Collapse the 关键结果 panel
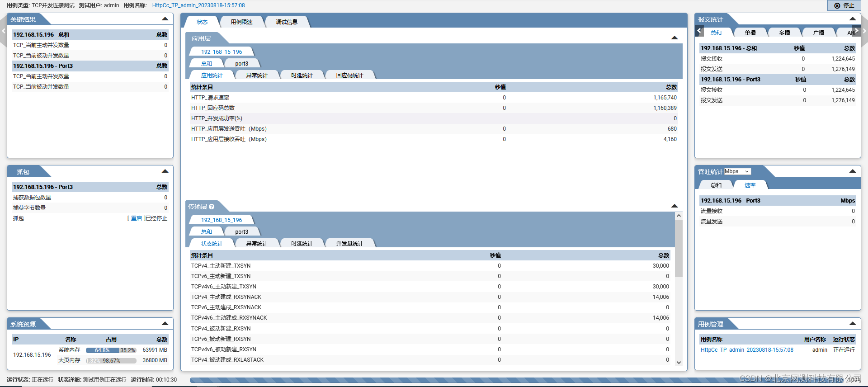The height and width of the screenshot is (387, 868). 165,19
